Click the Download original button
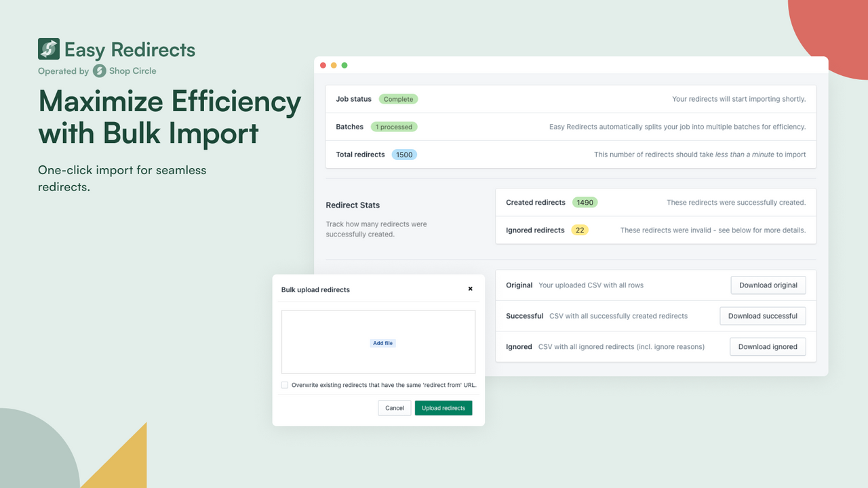Image resolution: width=868 pixels, height=488 pixels. (x=768, y=285)
